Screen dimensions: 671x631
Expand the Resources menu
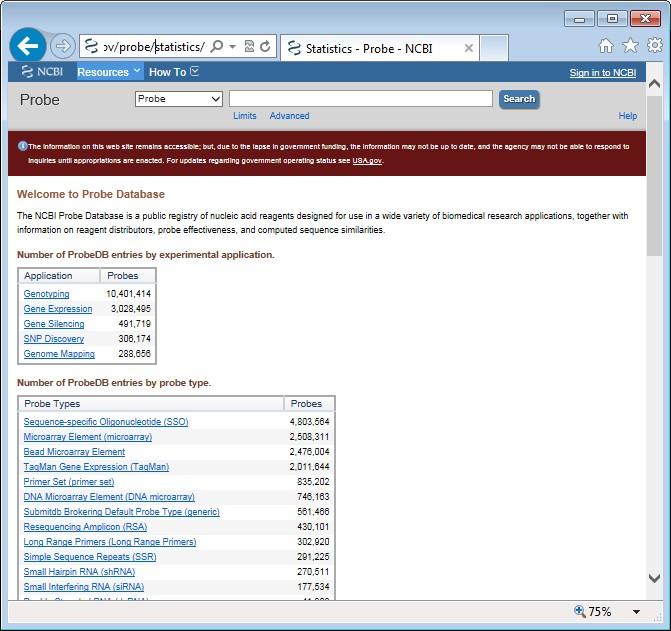pyautogui.click(x=109, y=72)
